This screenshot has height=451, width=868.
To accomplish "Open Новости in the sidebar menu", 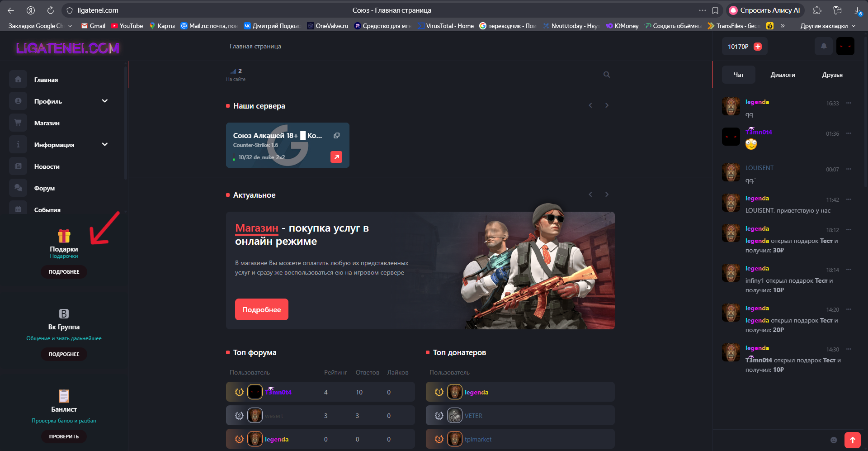I will coord(47,166).
